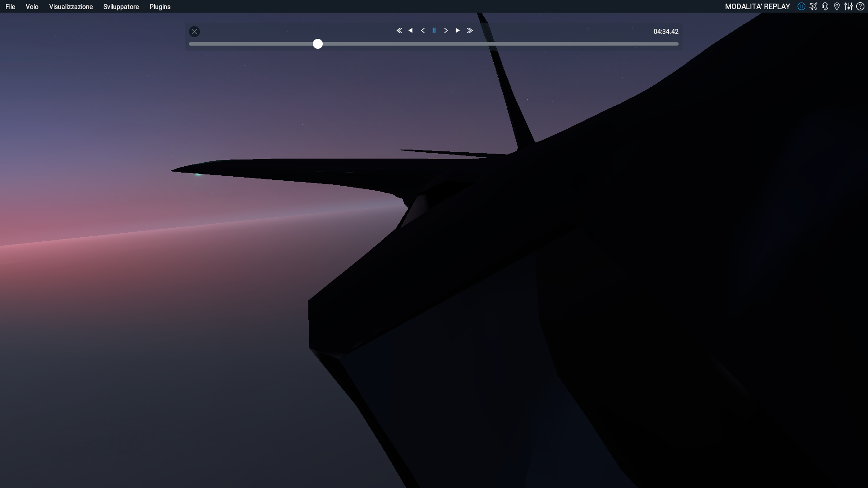Screen dimensions: 868x488
Task: Jump to replay end with double-right arrows
Action: tap(470, 31)
